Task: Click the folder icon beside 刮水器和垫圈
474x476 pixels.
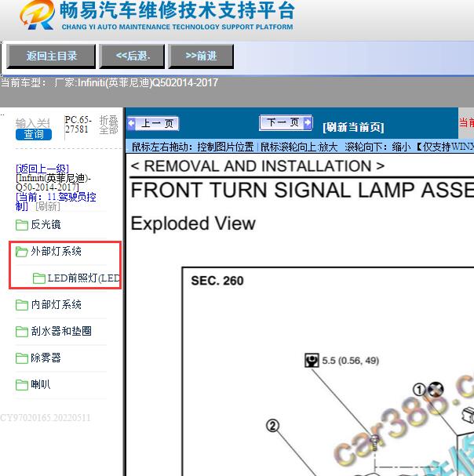Action: click(21, 332)
